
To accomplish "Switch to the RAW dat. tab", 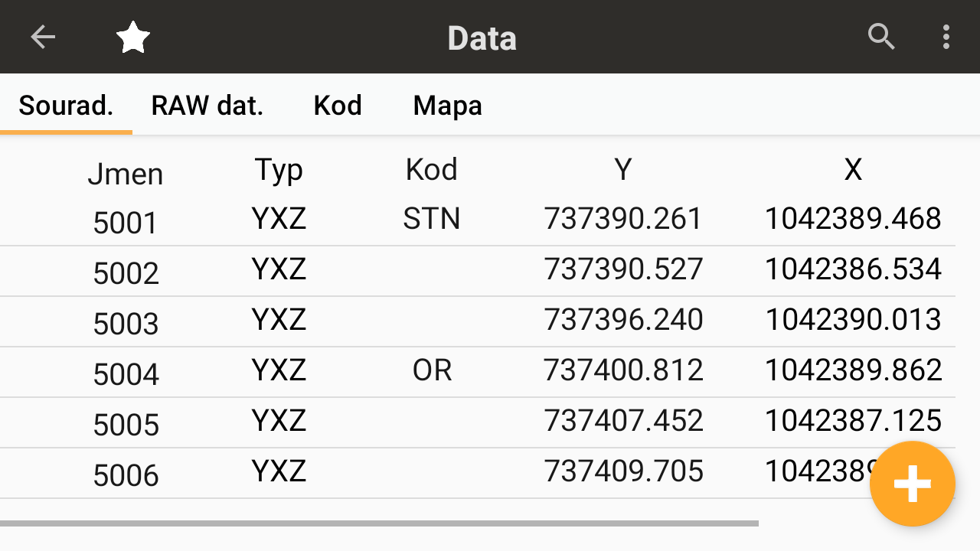I will coord(207,106).
